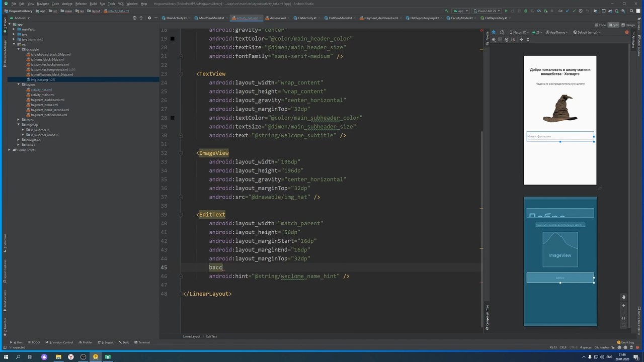
Task: Click the line 28 color swatch in gutter
Action: tap(172, 118)
